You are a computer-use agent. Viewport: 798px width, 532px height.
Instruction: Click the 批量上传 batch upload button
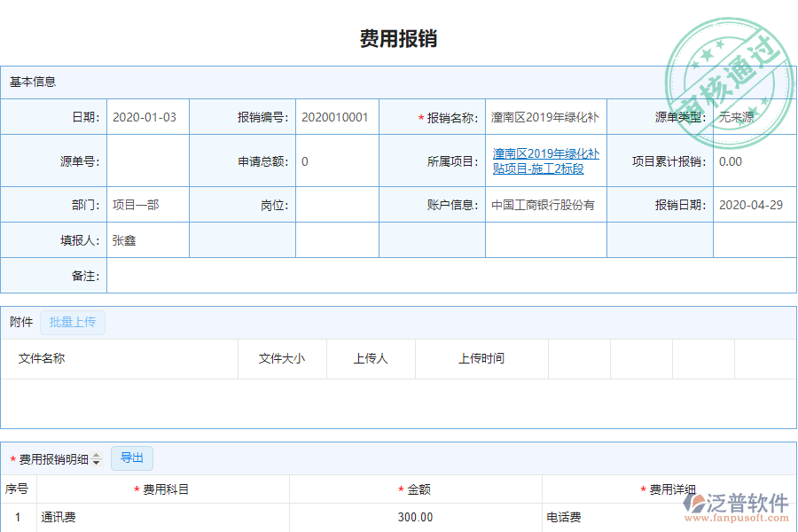[73, 322]
